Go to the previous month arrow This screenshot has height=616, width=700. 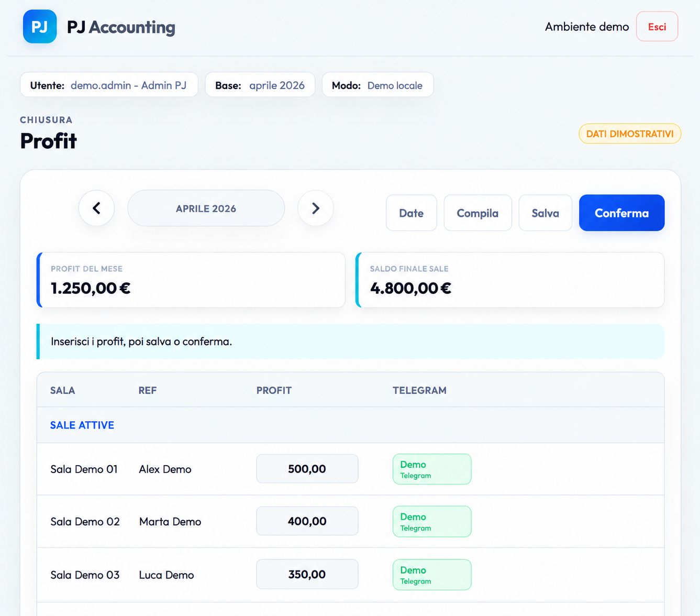pyautogui.click(x=96, y=208)
